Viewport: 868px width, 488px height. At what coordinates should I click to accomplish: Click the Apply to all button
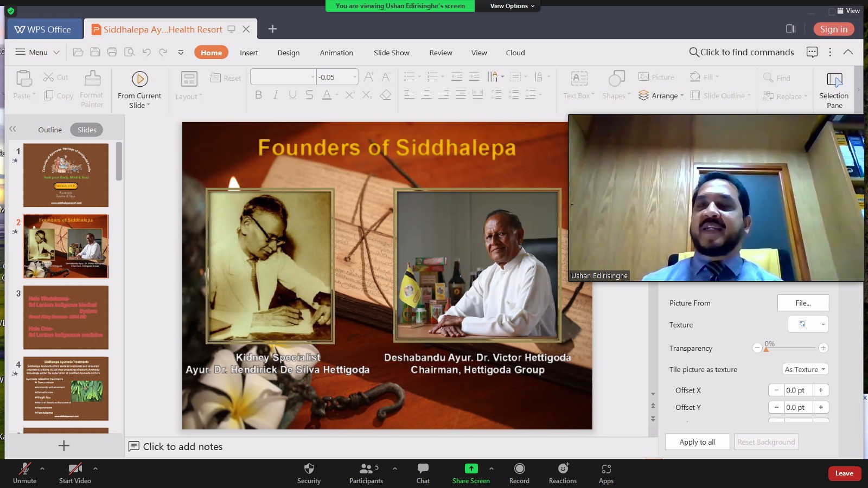[697, 442]
